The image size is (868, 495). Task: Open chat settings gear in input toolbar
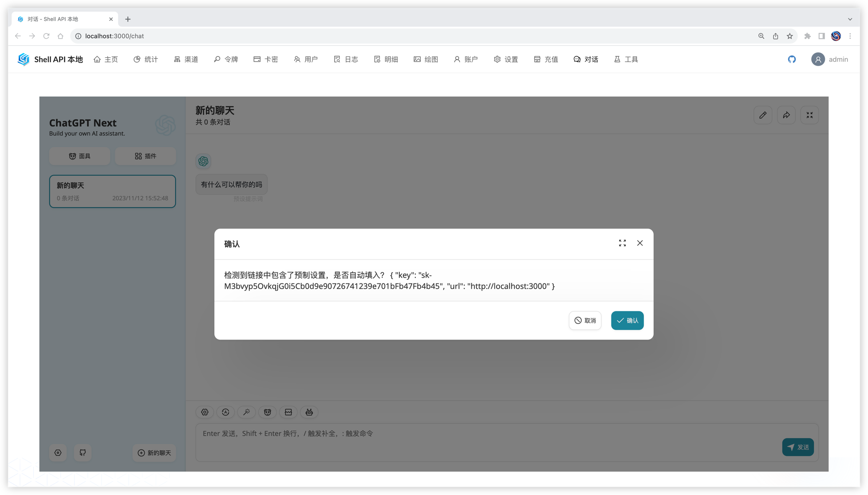coord(205,412)
